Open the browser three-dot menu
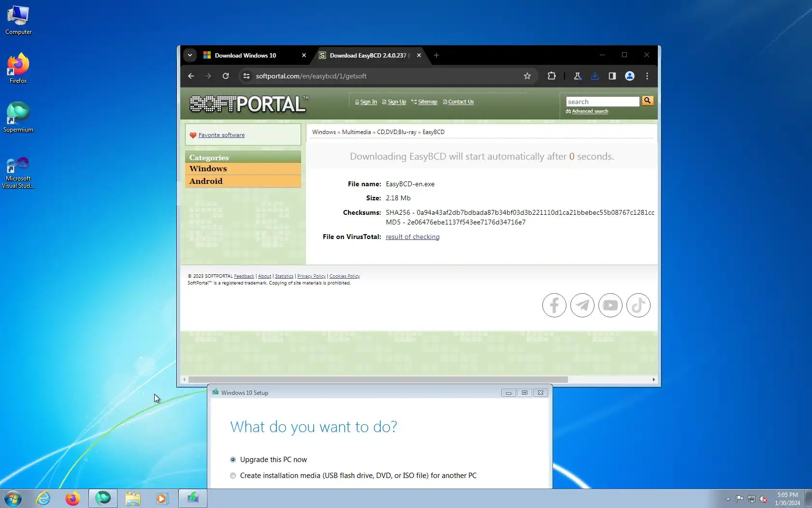This screenshot has width=812, height=508. click(647, 76)
